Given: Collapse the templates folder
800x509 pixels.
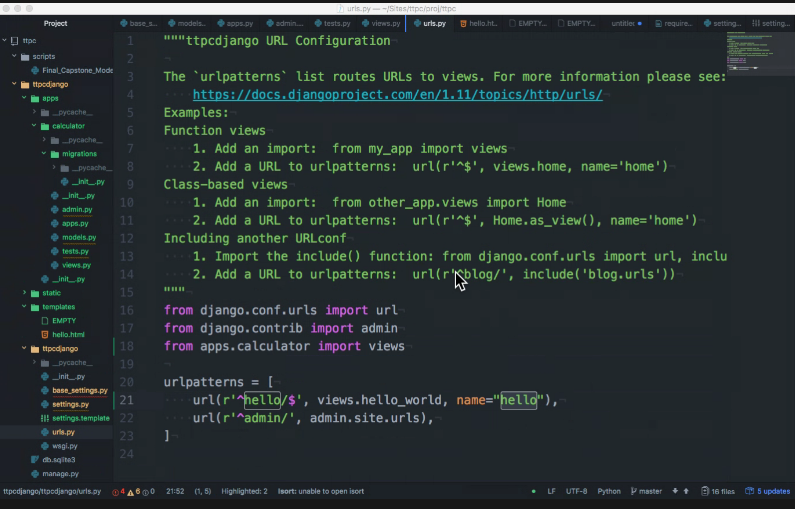Looking at the screenshot, I should pos(24,307).
